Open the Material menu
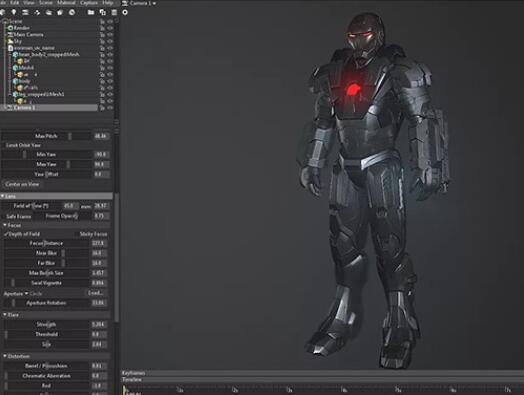Image resolution: width=524 pixels, height=395 pixels. tap(66, 3)
